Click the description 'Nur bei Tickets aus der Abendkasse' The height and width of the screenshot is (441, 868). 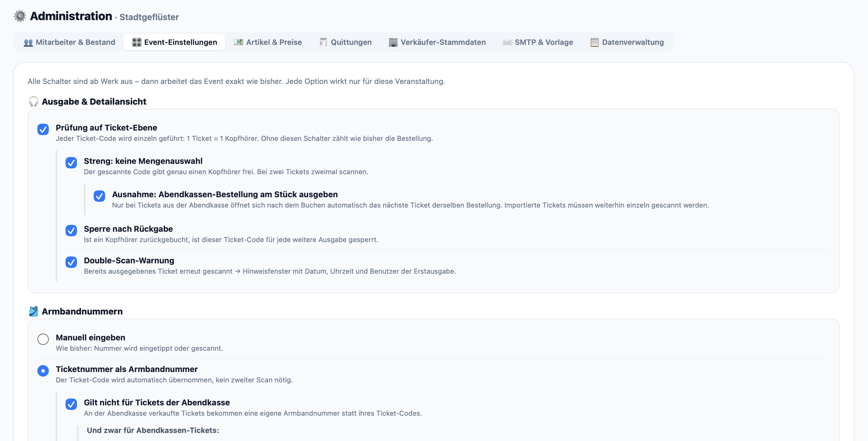coord(410,205)
